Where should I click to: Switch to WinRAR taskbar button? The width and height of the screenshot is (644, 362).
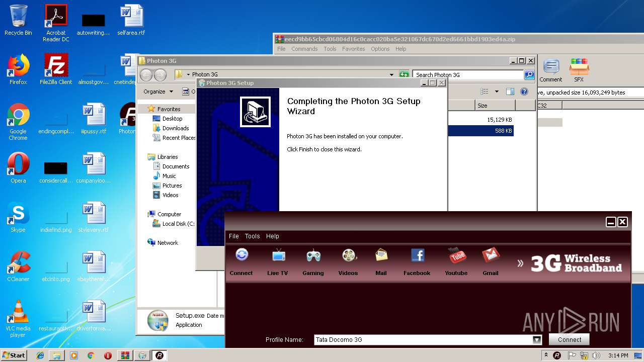tap(125, 355)
